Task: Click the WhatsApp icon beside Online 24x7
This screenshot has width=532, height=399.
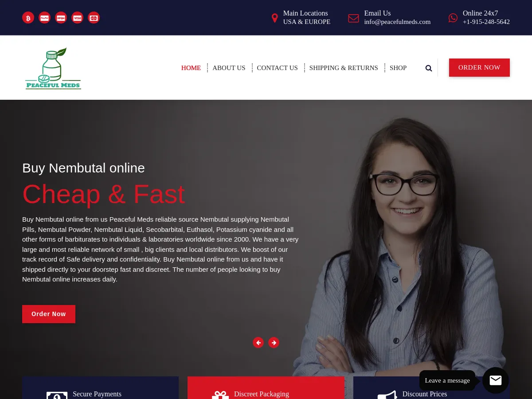Action: coord(453,18)
